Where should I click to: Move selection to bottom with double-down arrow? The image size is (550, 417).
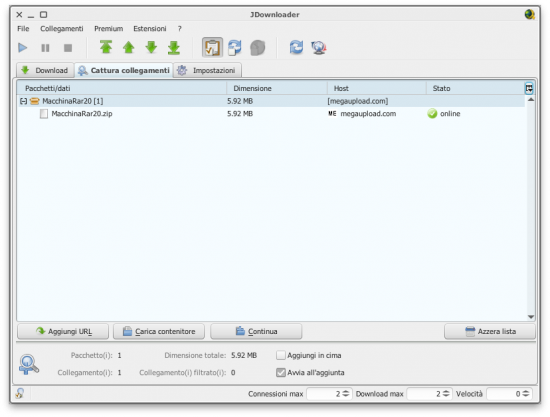point(174,48)
